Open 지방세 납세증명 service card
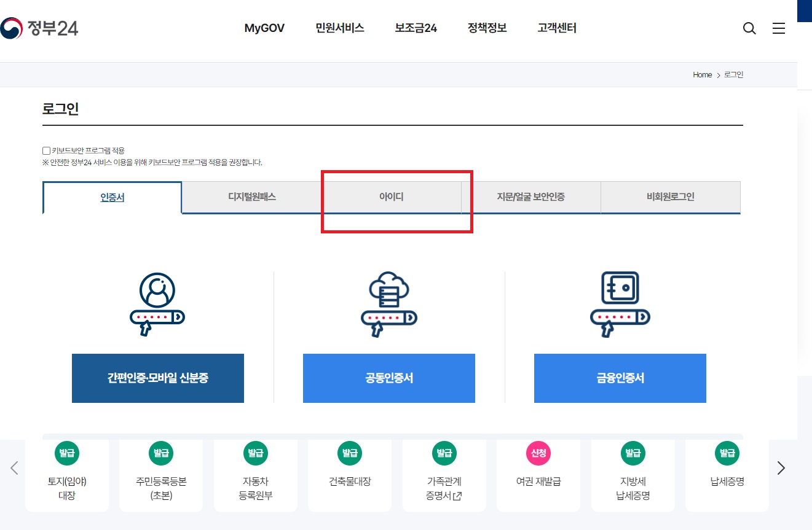812x530 pixels. tap(633, 475)
